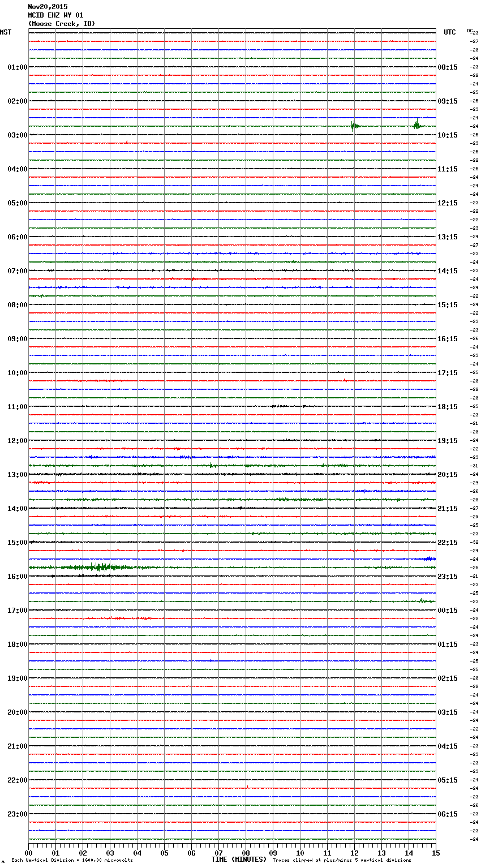Screen dimensions: 481x868
Task: Click the 14:15 UTC label
Action: tap(448, 271)
